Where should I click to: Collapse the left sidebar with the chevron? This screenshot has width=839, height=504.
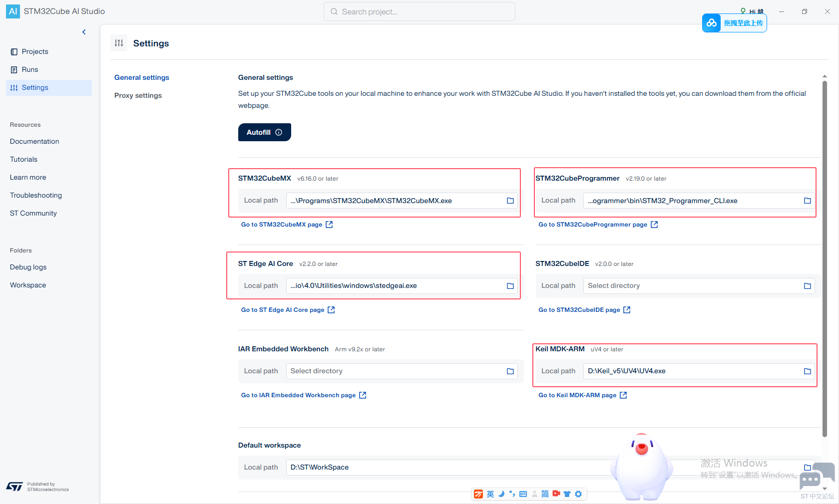point(84,32)
